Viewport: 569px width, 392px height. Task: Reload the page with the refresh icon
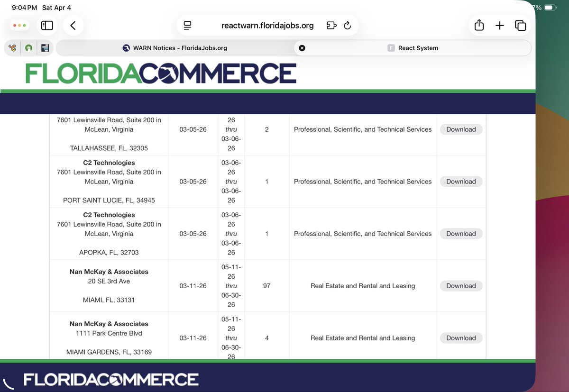[x=348, y=26]
